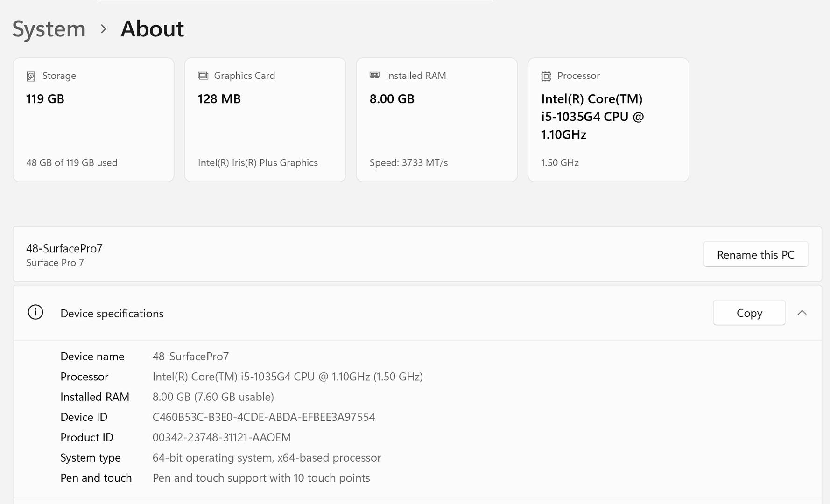Click the 8.00 GB RAM speed tile
The width and height of the screenshot is (830, 504).
pos(436,120)
